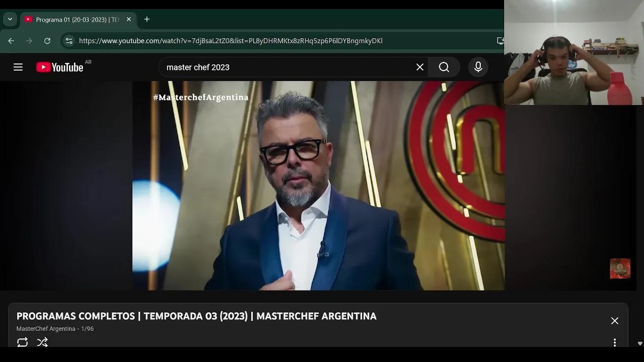This screenshot has height=362, width=644.
Task: Toggle loop playlist
Action: point(23,342)
